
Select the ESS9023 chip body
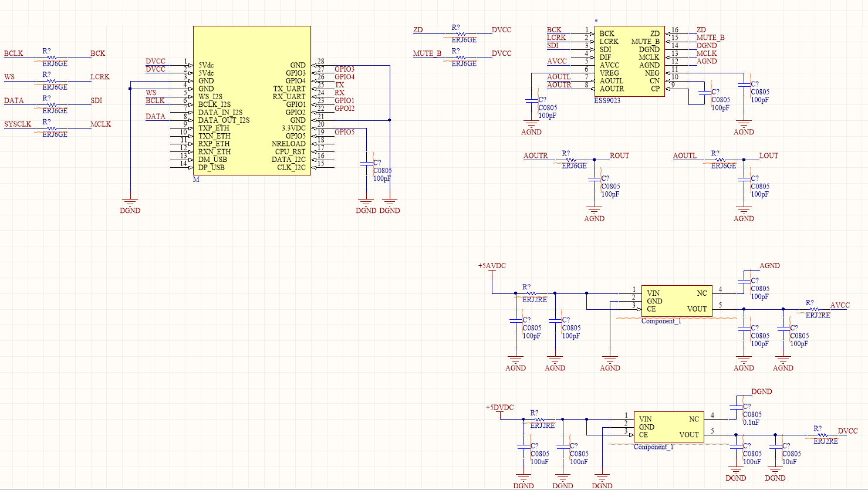[x=629, y=61]
